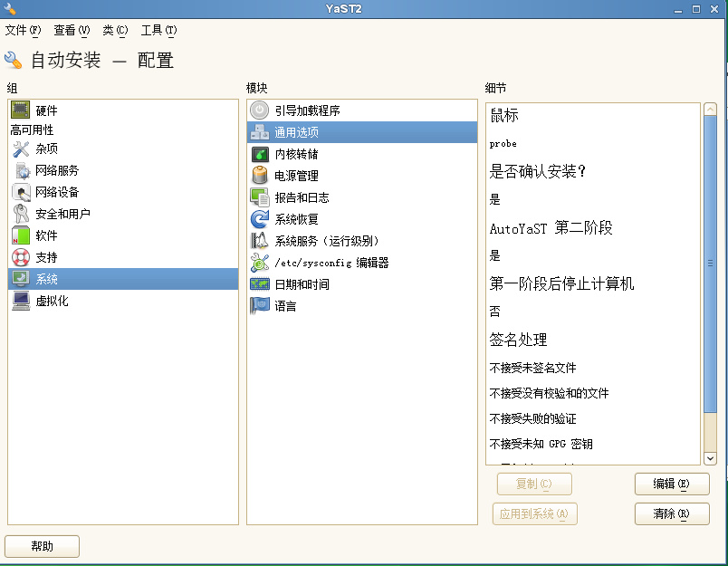Click the wrench icon beside 自动安装 heading
The image size is (728, 566).
(x=13, y=60)
